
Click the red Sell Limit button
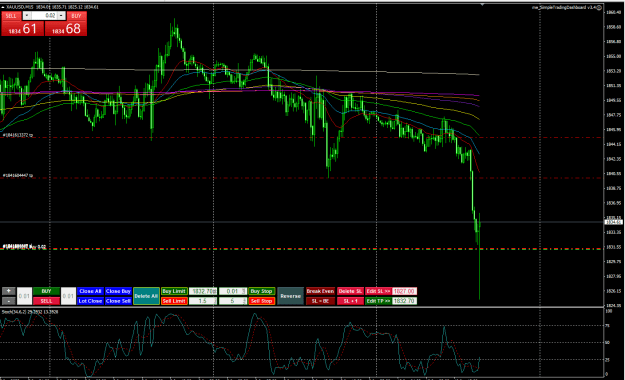coord(174,301)
